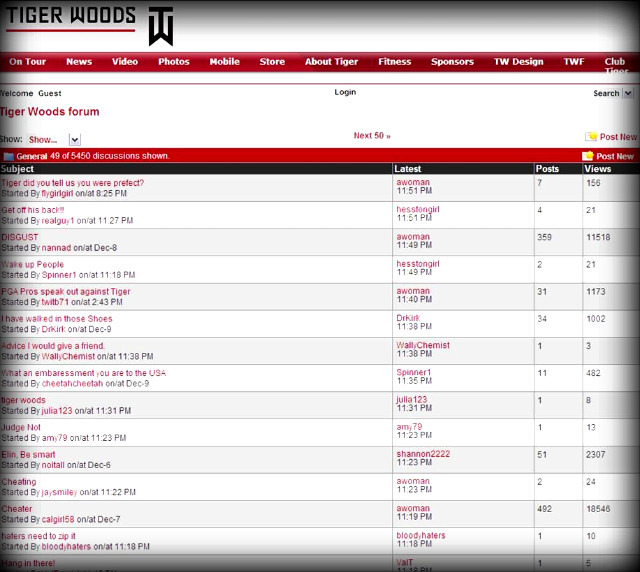This screenshot has width=640, height=572.
Task: Go to the News section
Action: coord(79,62)
